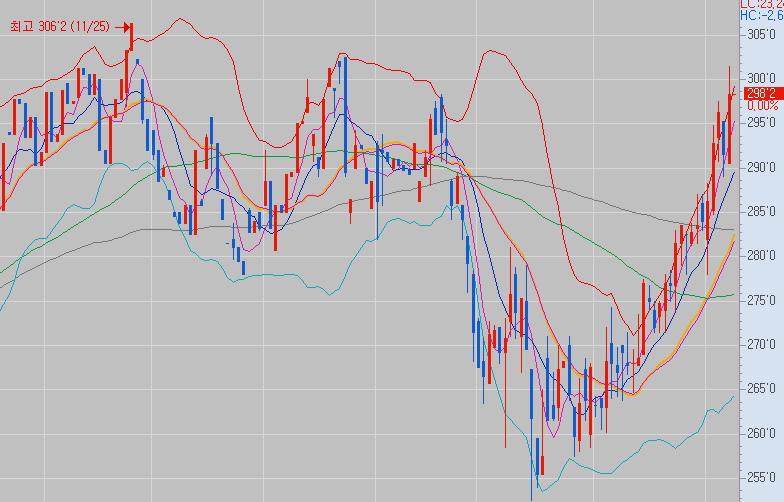This screenshot has height=502, width=784.
Task: Click the red LC value readout
Action: pos(762,4)
